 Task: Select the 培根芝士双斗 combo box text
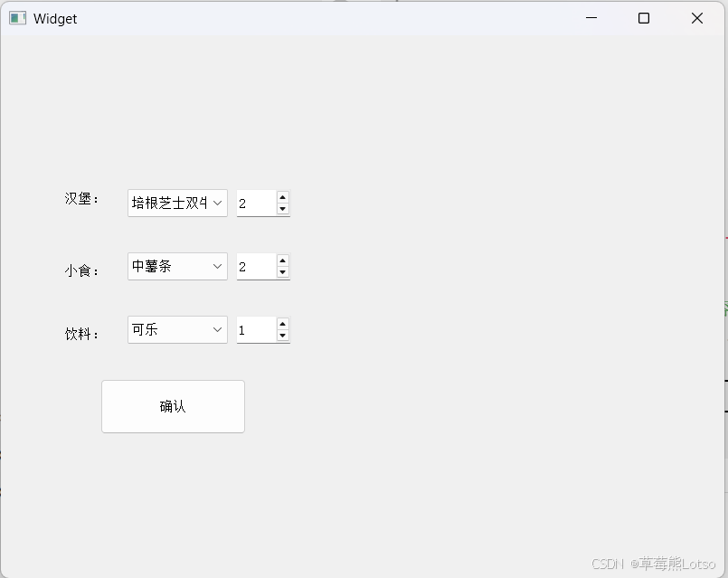point(167,203)
